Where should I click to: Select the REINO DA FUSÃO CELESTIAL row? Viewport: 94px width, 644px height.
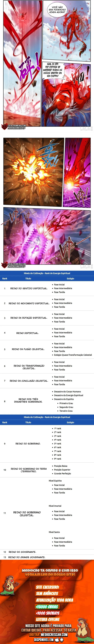(47, 349)
